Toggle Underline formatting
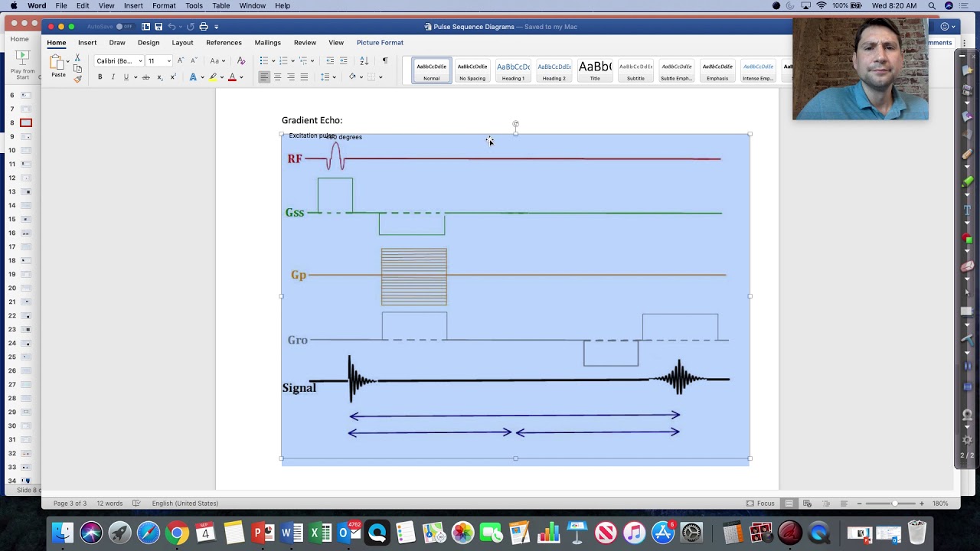 coord(126,77)
